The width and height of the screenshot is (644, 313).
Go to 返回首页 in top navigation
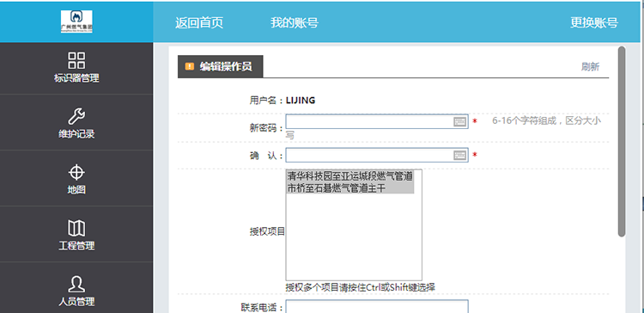click(199, 22)
